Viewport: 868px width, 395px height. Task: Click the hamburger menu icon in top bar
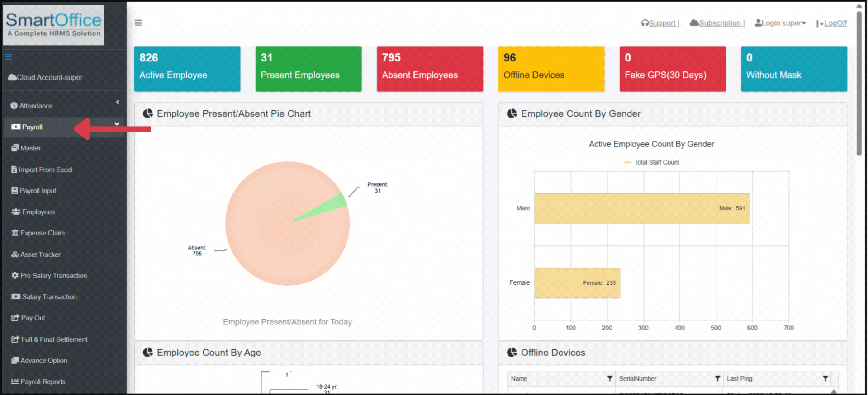[138, 23]
